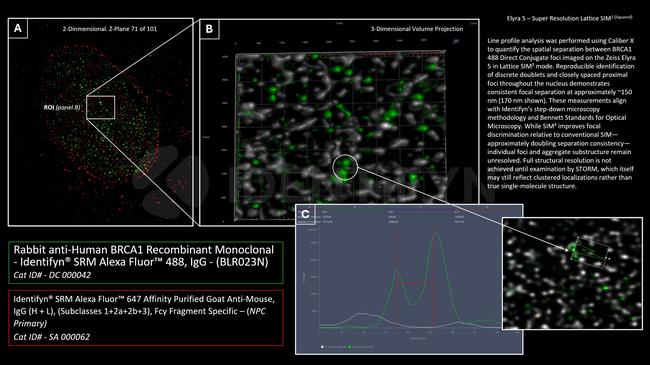Click the Alexa Fluor 647 Goat Anti-Mouse description
650x365 pixels.
[144, 311]
